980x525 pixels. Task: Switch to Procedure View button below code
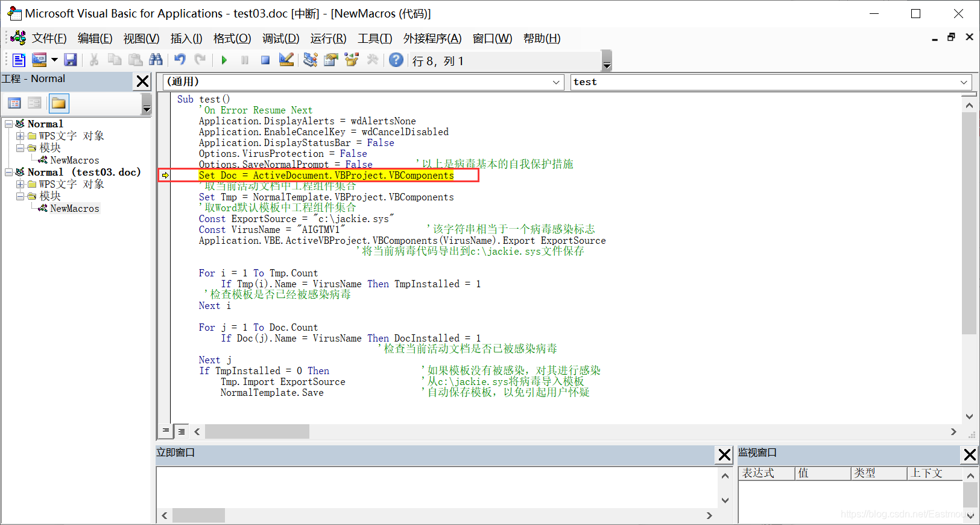[x=165, y=431]
